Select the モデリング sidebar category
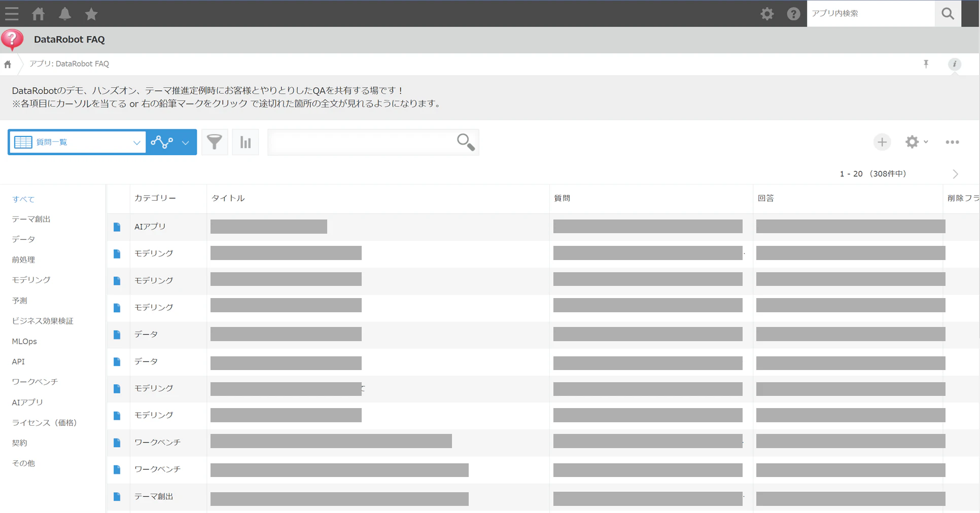Viewport: 980px width, 513px height. 31,280
